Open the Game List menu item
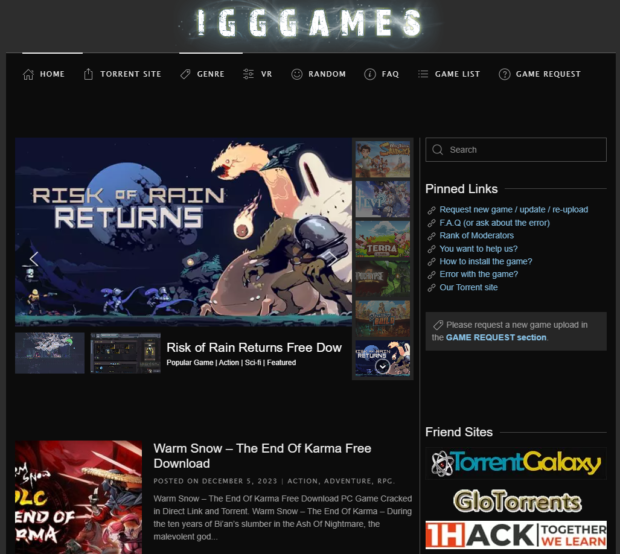The image size is (620, 554). pos(457,74)
